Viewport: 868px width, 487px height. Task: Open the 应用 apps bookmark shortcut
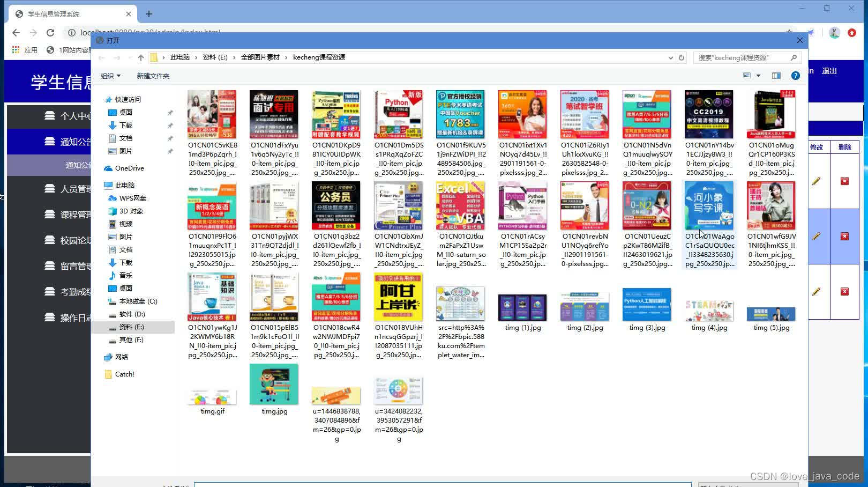pyautogui.click(x=25, y=50)
